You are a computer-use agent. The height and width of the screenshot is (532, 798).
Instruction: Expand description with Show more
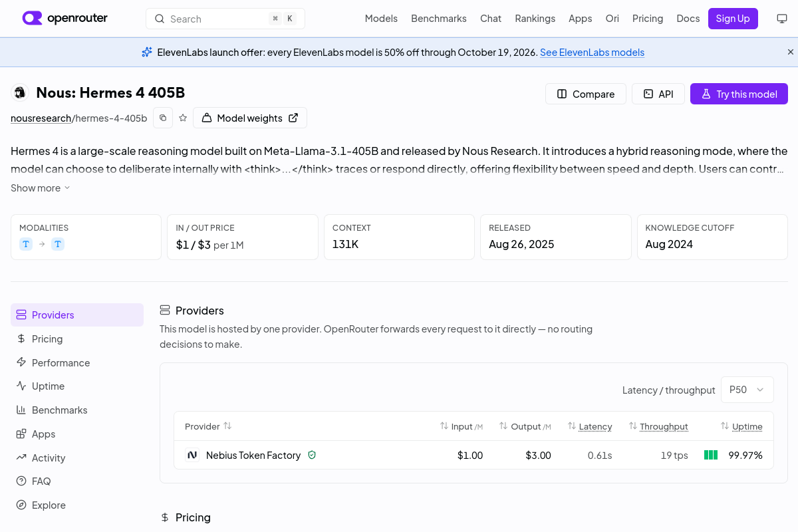click(x=41, y=188)
